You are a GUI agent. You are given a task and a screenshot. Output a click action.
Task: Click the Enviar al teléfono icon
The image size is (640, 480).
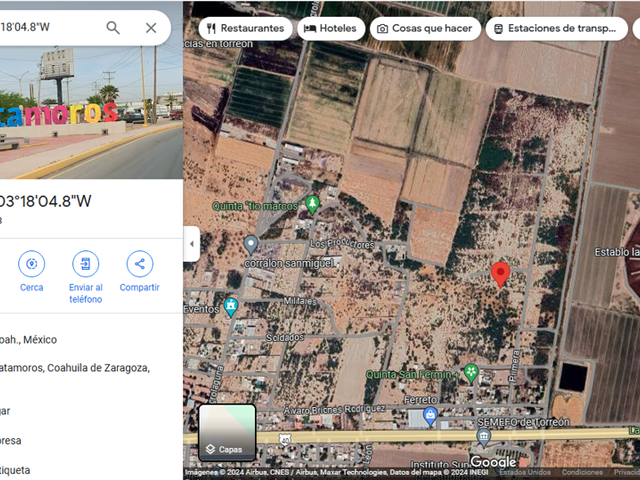[85, 264]
